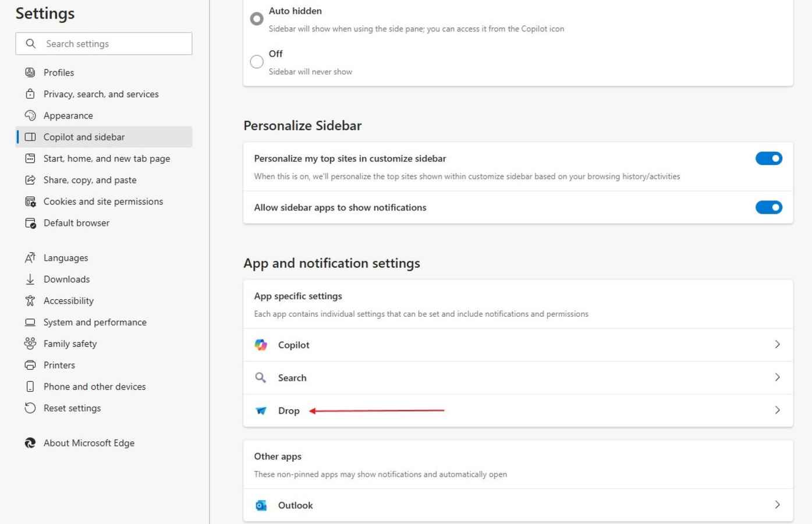Viewport: 812px width, 524px height.
Task: Click the Search magnifier icon in app list
Action: [x=261, y=378]
